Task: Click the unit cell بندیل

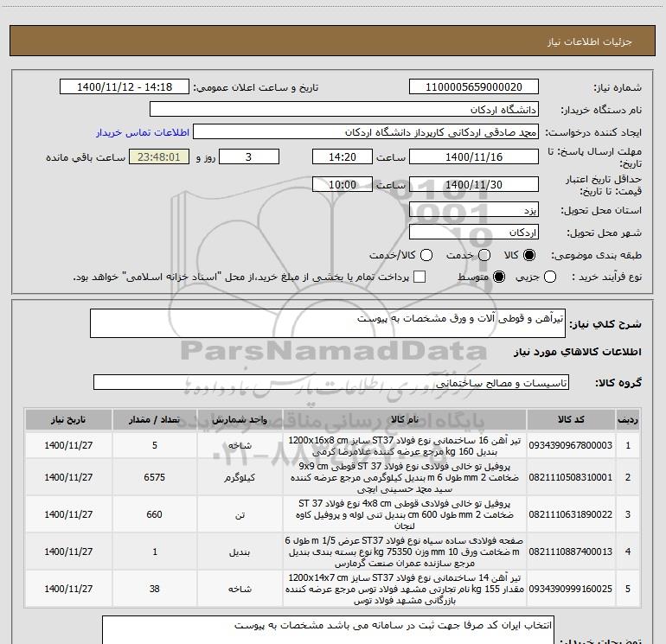Action: pos(240,552)
